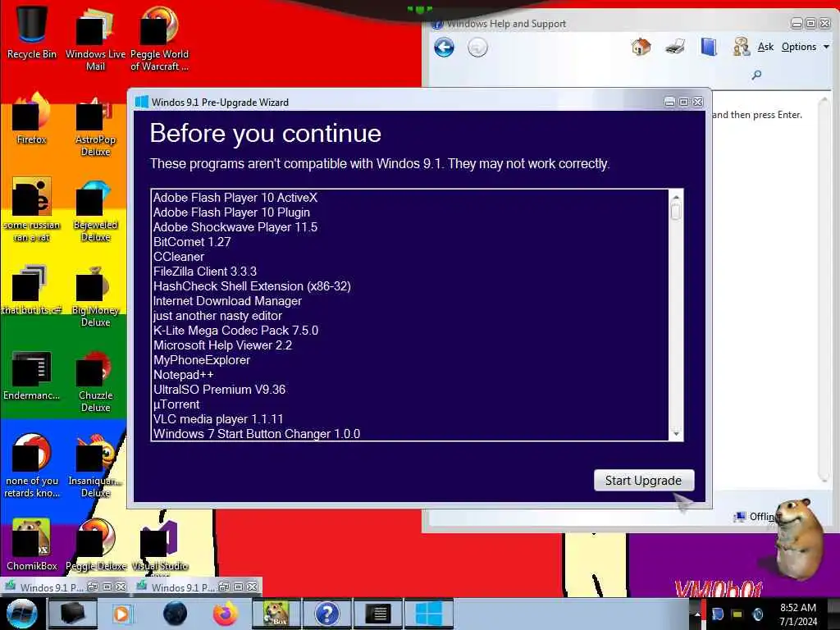This screenshot has height=630, width=840.
Task: Click the Ask icon in Help window
Action: pyautogui.click(x=742, y=47)
